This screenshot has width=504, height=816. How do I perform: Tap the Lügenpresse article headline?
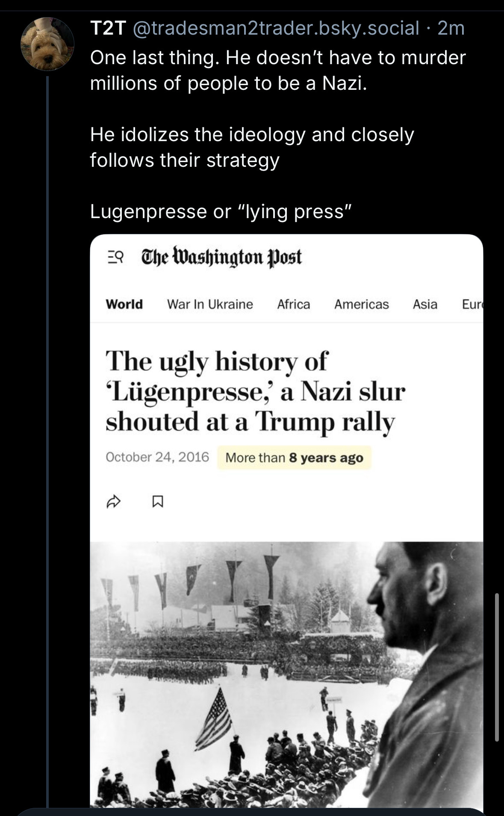[255, 391]
